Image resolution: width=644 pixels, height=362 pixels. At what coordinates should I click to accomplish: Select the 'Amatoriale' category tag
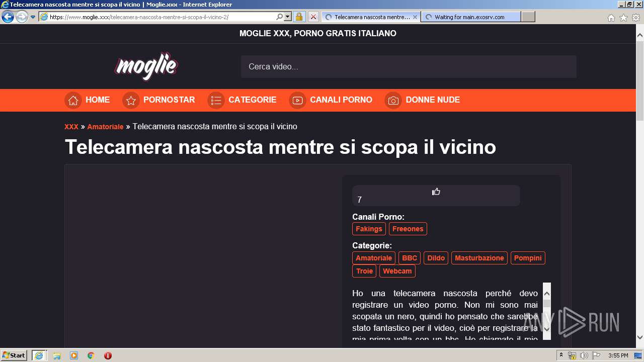pyautogui.click(x=374, y=258)
